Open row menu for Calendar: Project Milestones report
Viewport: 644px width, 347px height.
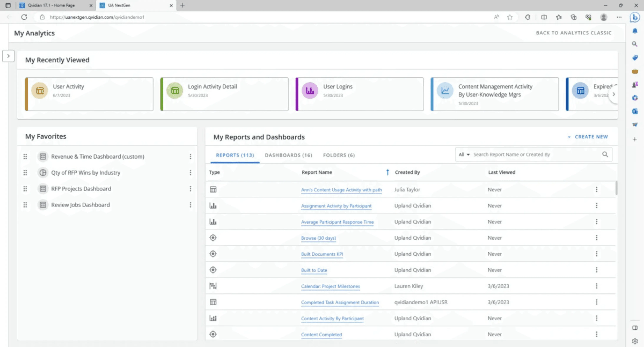point(597,286)
